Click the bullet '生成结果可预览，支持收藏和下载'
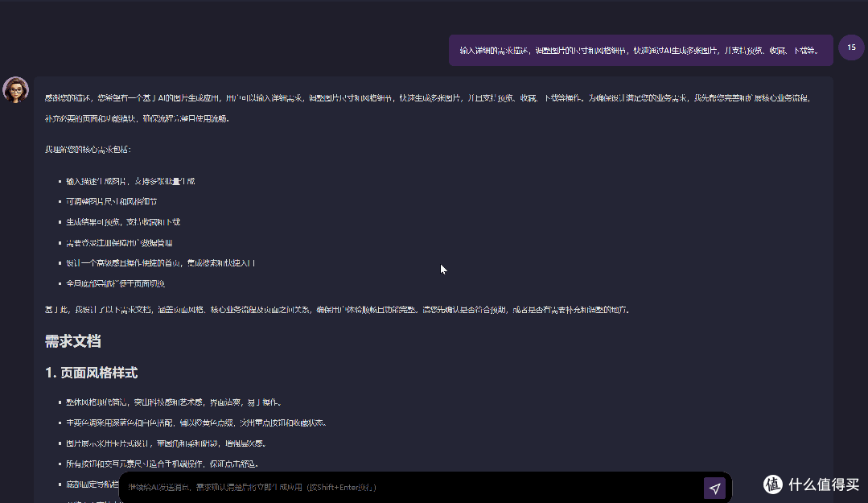The height and width of the screenshot is (503, 868). point(123,222)
